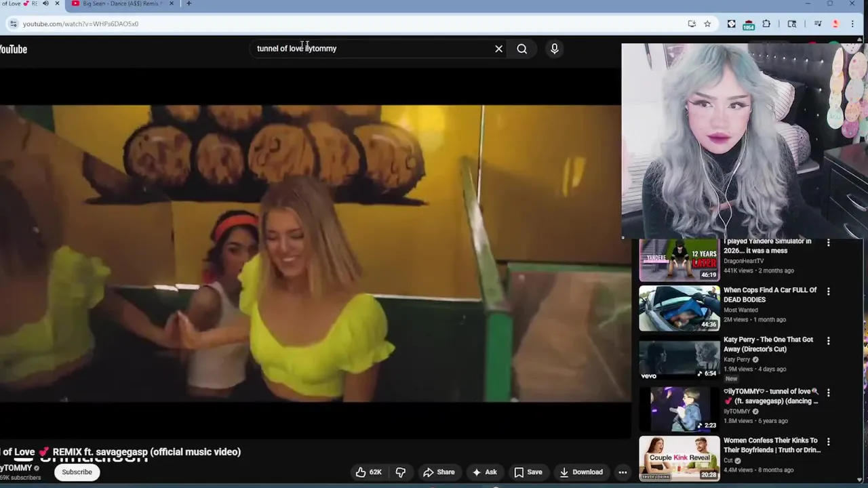The width and height of the screenshot is (868, 488).
Task: Click the '441K views · 2 months ago' text
Action: click(758, 270)
